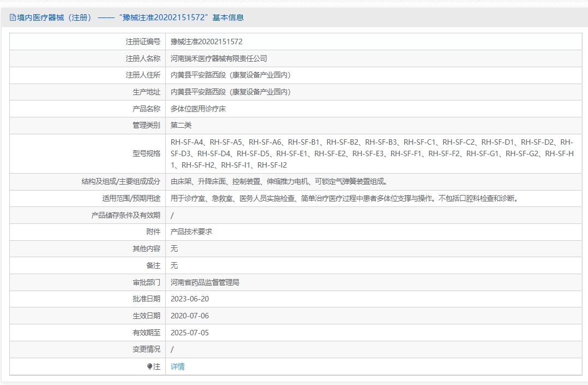The image size is (588, 385).
Task: Select the 注册人住所 address value
Action: tap(231, 75)
